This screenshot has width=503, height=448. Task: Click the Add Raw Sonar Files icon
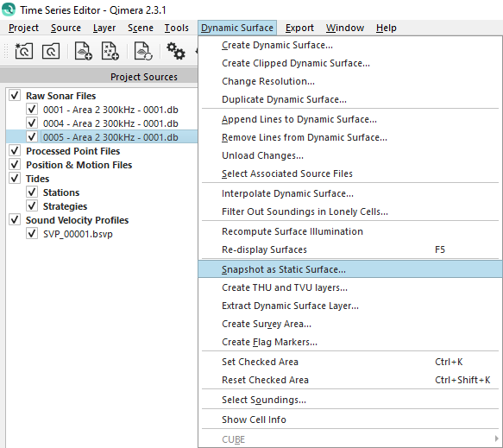(x=83, y=51)
